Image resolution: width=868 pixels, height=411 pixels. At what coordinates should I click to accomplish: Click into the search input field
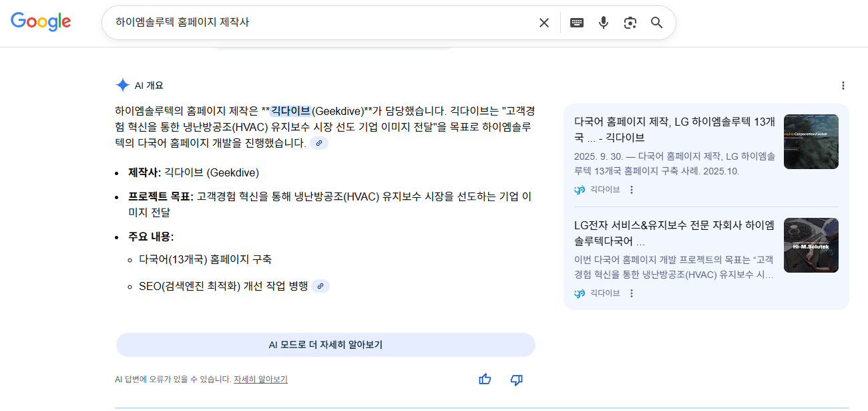click(x=320, y=23)
